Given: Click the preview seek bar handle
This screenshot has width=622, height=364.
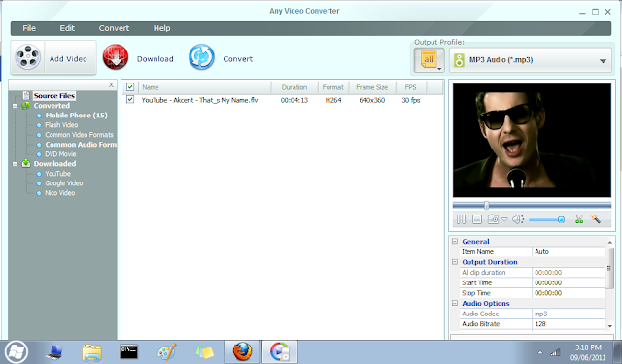Looking at the screenshot, I should (x=486, y=205).
